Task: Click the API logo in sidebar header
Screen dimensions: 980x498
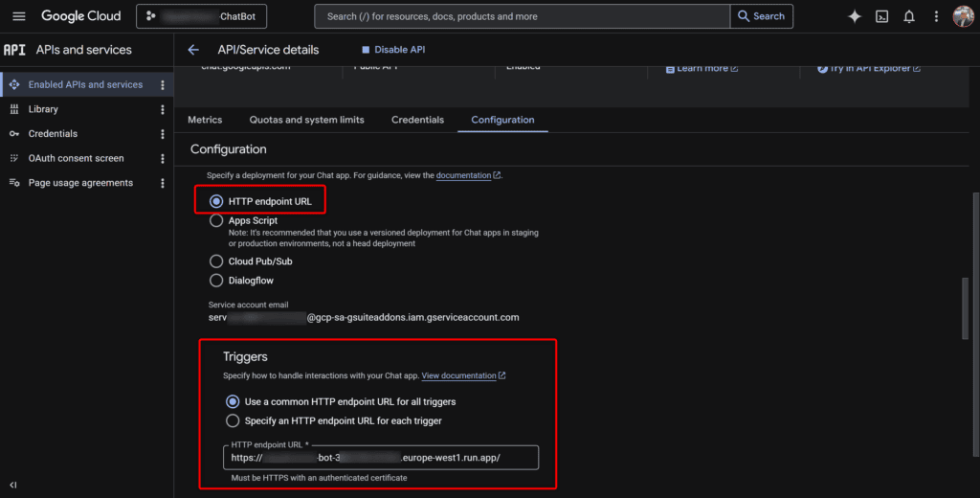Action: pos(14,50)
